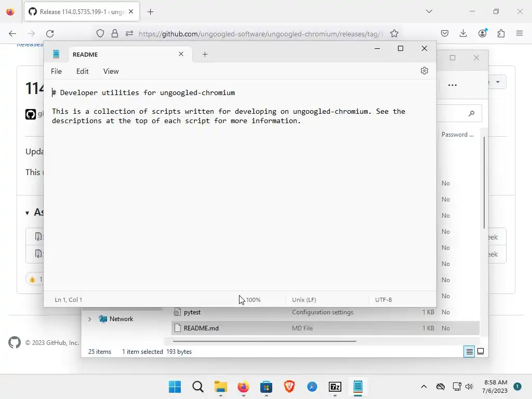Click the GitHub logo in page footer
Image resolution: width=532 pixels, height=399 pixels.
(x=15, y=342)
